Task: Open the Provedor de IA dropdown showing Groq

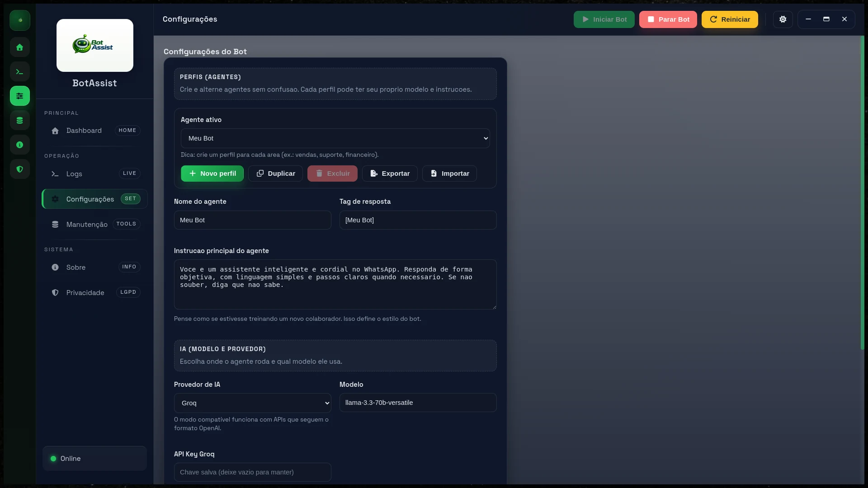Action: coord(252,403)
